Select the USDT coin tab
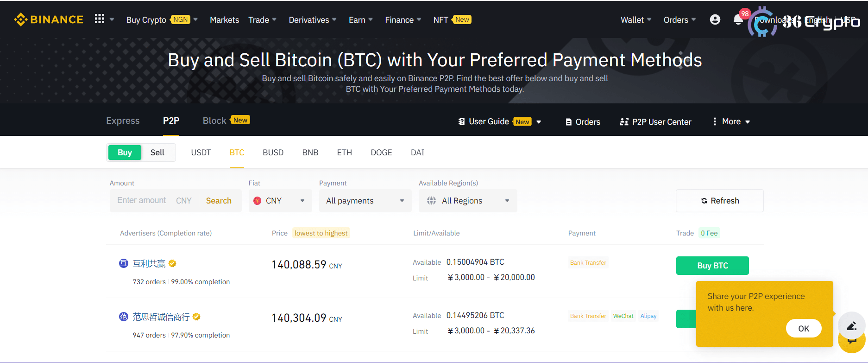Screen dimensions: 868x363 (201, 153)
